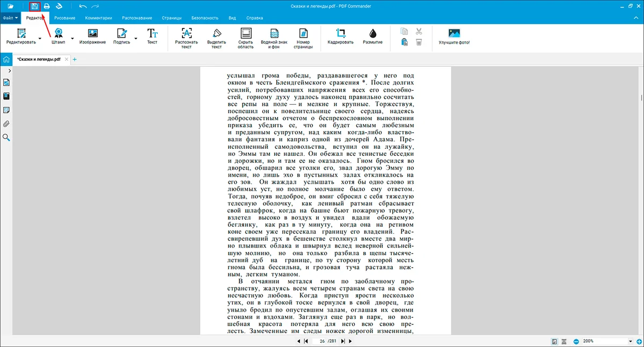Screen dimensions: 644x347
Task: Open Водяной знак и фон tool
Action: click(274, 39)
